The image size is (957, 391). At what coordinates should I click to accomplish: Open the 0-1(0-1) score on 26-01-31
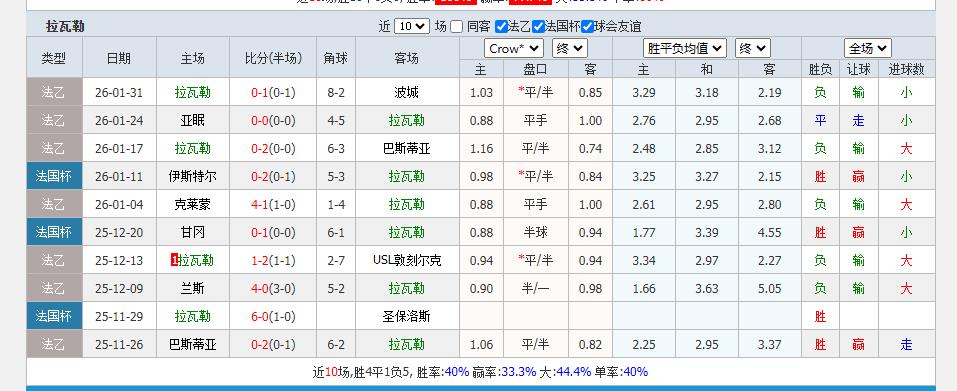[x=273, y=93]
